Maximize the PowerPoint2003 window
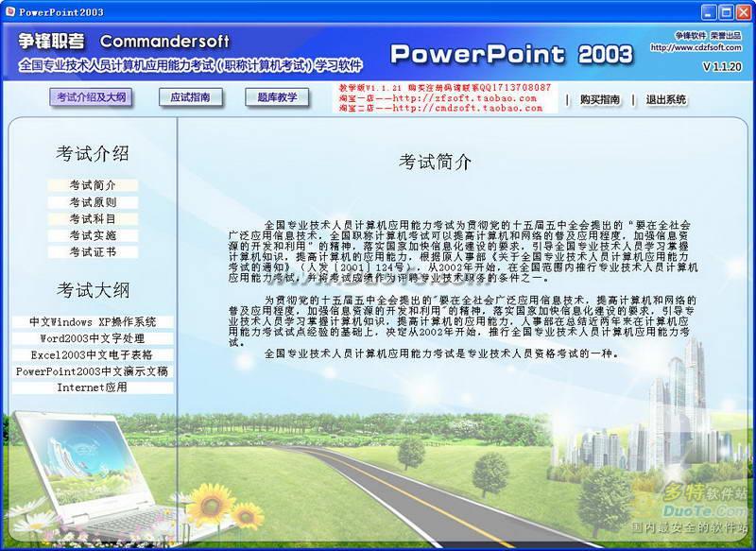 [x=726, y=12]
